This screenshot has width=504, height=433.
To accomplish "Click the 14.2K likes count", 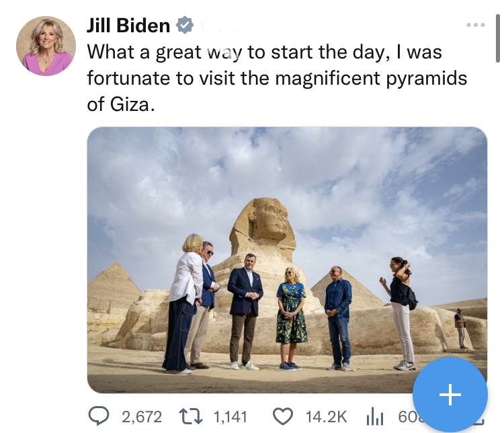I will pyautogui.click(x=326, y=417).
